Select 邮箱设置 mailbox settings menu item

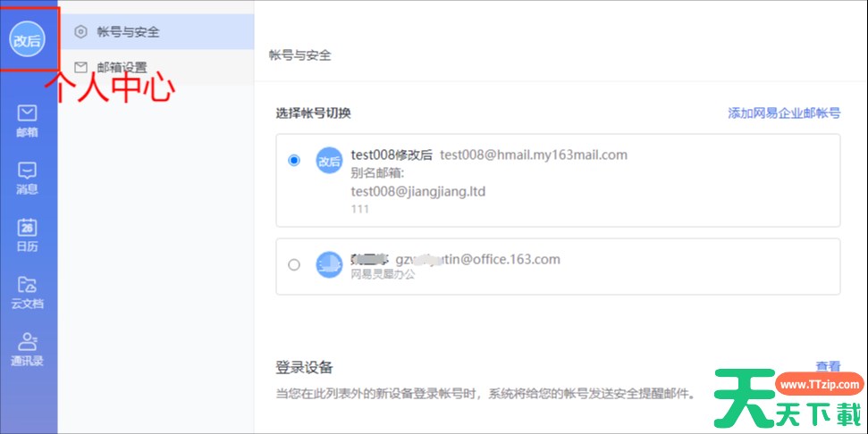[x=156, y=68]
